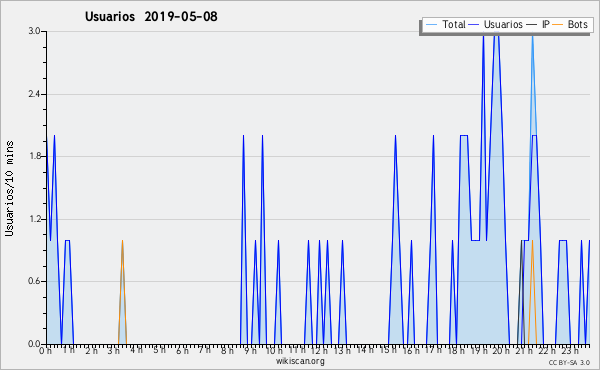Screen dimensions: 600x370
Task: Click the dark blue Usuarios legend line
Action: (x=474, y=25)
